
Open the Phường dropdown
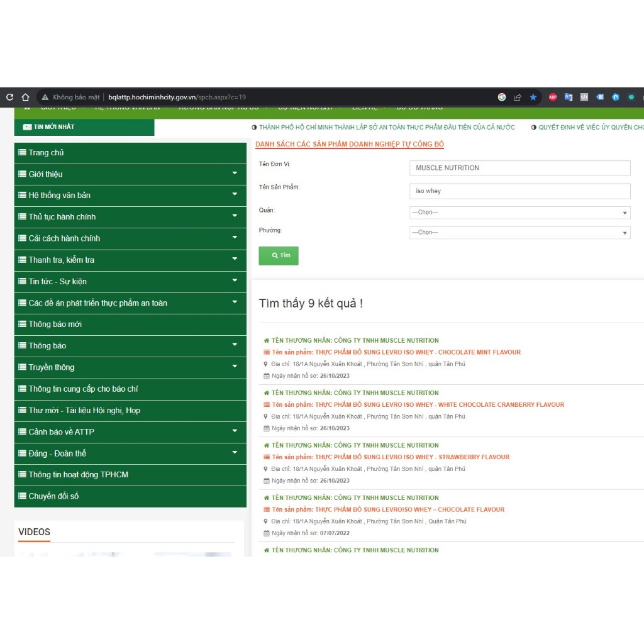pos(519,233)
